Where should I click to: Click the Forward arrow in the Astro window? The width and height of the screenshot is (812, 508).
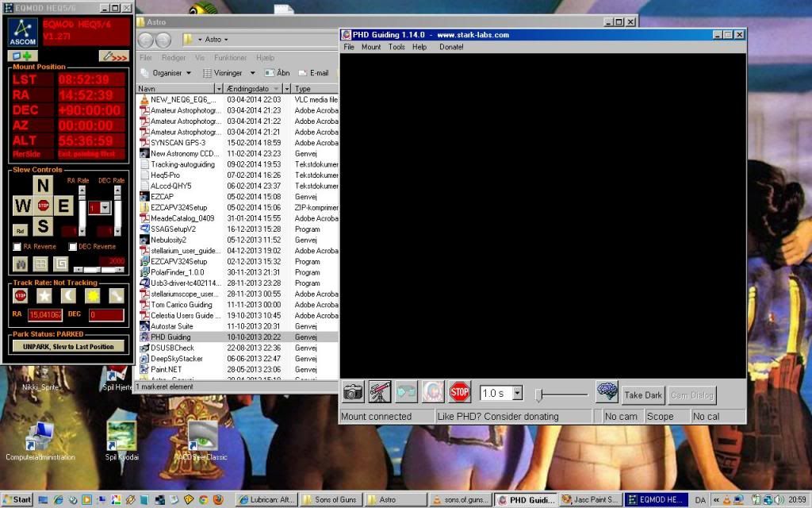point(163,40)
